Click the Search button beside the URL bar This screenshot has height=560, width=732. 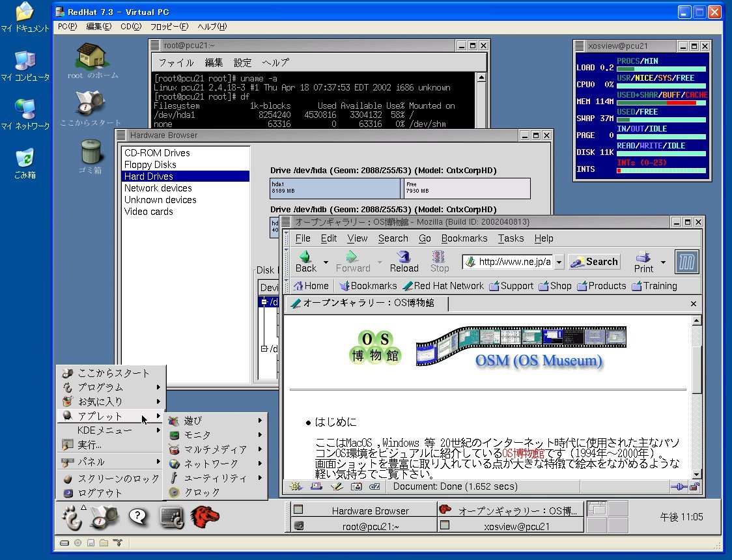[x=595, y=262]
